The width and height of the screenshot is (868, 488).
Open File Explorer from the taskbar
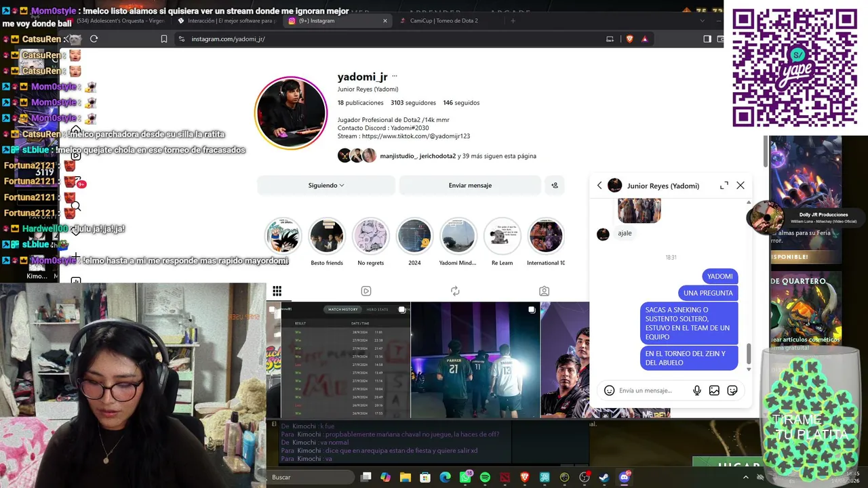[x=406, y=477]
